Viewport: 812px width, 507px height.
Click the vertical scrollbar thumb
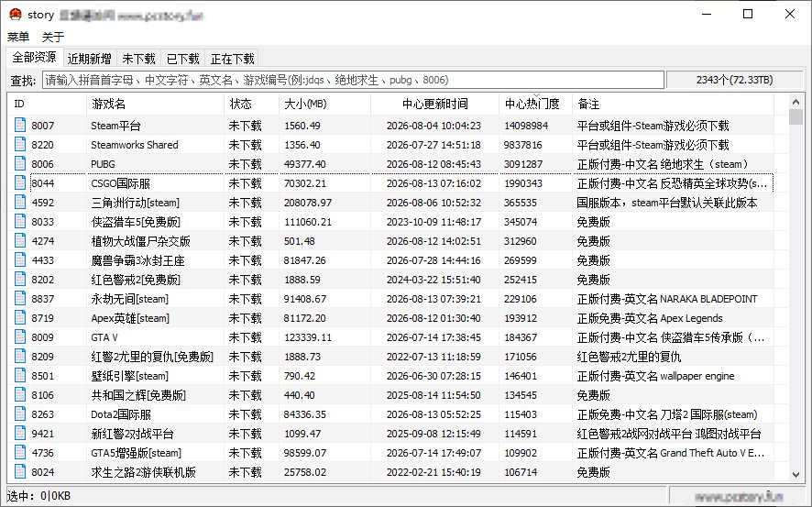796,117
